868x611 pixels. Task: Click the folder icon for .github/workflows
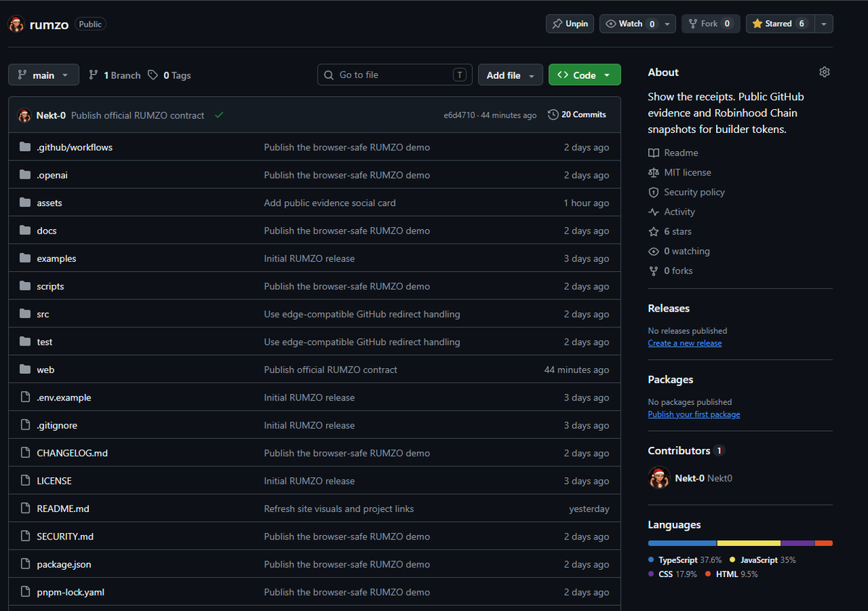(x=25, y=147)
